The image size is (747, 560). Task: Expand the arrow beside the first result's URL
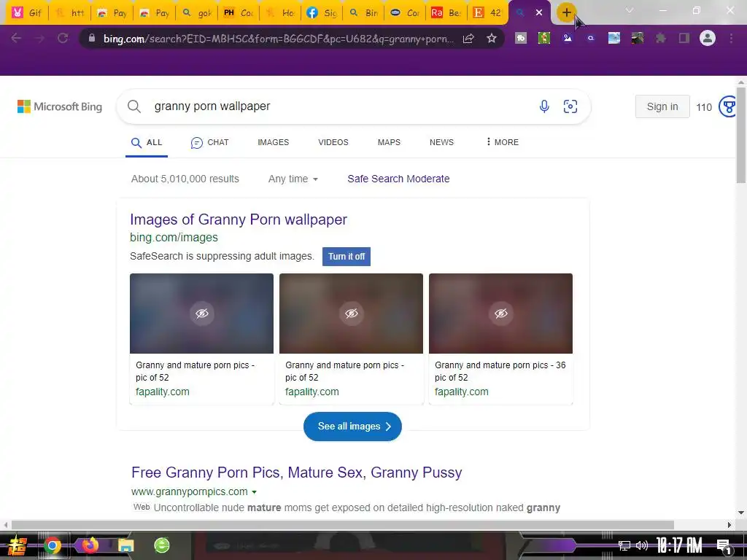click(254, 492)
